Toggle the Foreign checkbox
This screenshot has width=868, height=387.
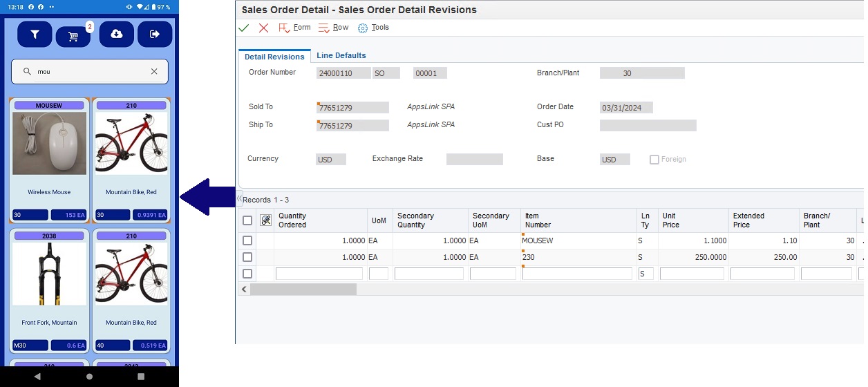coord(654,159)
